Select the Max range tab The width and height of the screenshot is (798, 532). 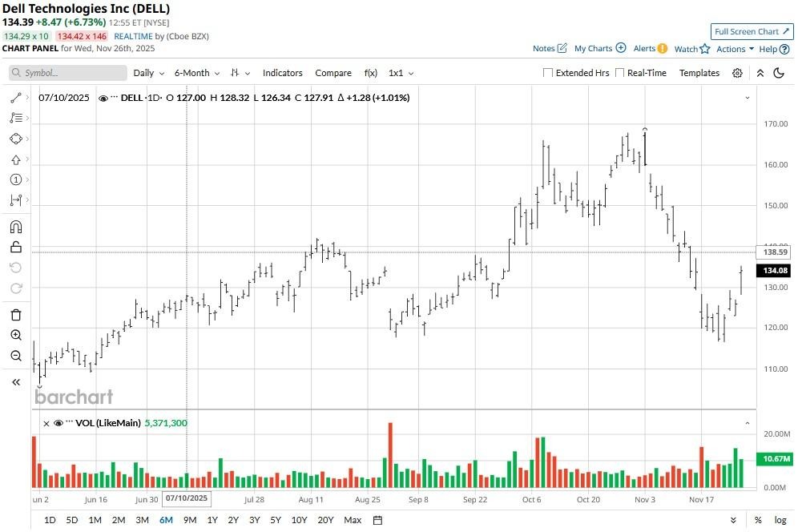(x=353, y=520)
